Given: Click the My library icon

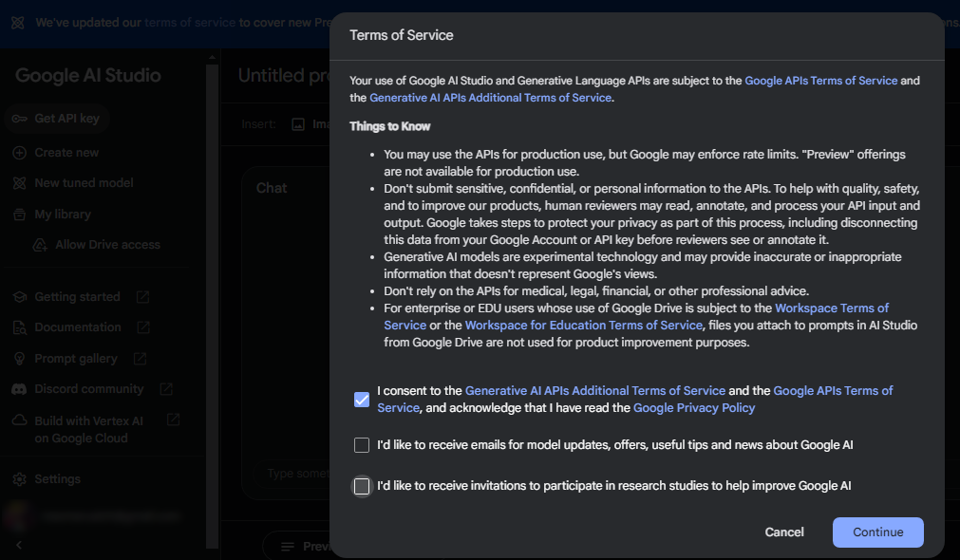Looking at the screenshot, I should point(20,215).
